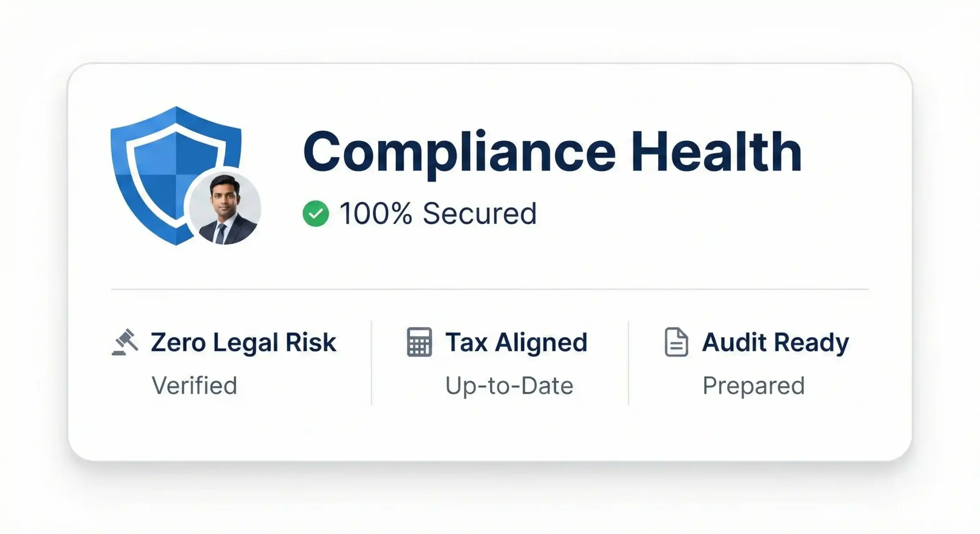Select the word 'Secured' in the status line
The height and width of the screenshot is (534, 980).
coord(479,213)
